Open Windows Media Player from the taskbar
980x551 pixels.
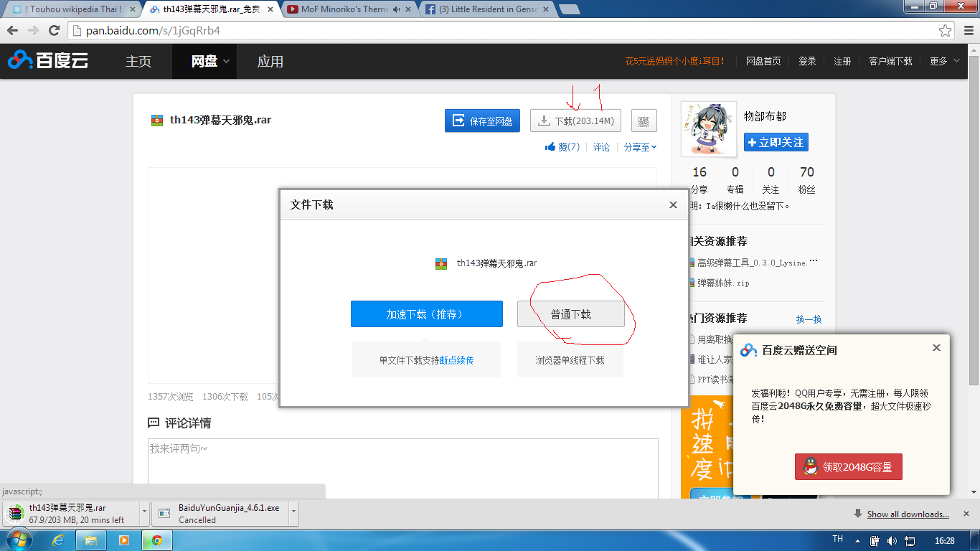point(124,540)
